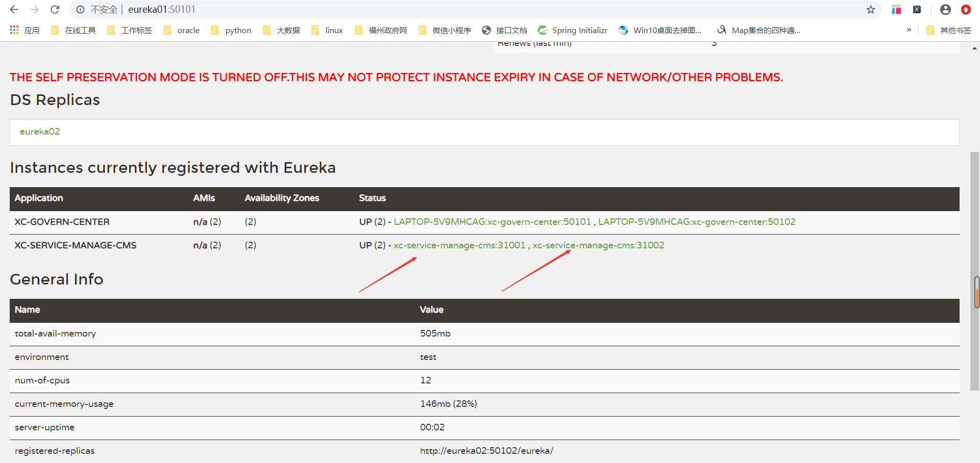Screen dimensions: 980x463
Task: Click the environment row name
Action: click(42, 357)
